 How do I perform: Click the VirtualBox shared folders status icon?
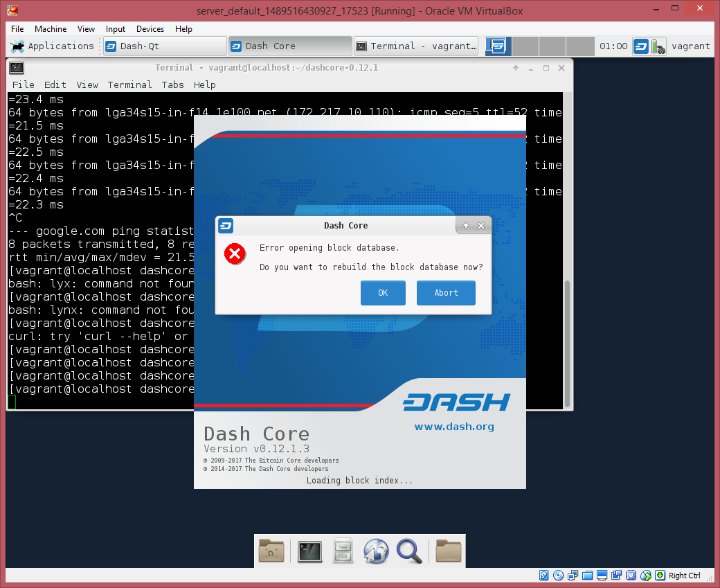click(x=587, y=576)
